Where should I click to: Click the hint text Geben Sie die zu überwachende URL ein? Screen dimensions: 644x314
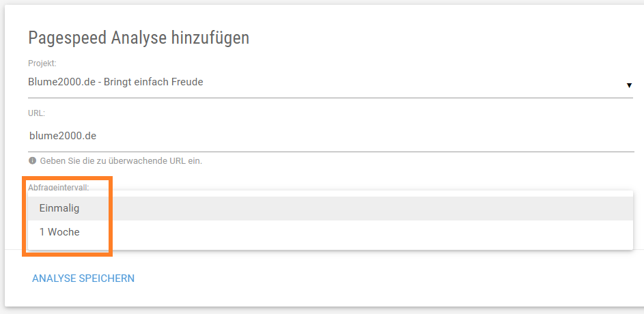(x=121, y=161)
